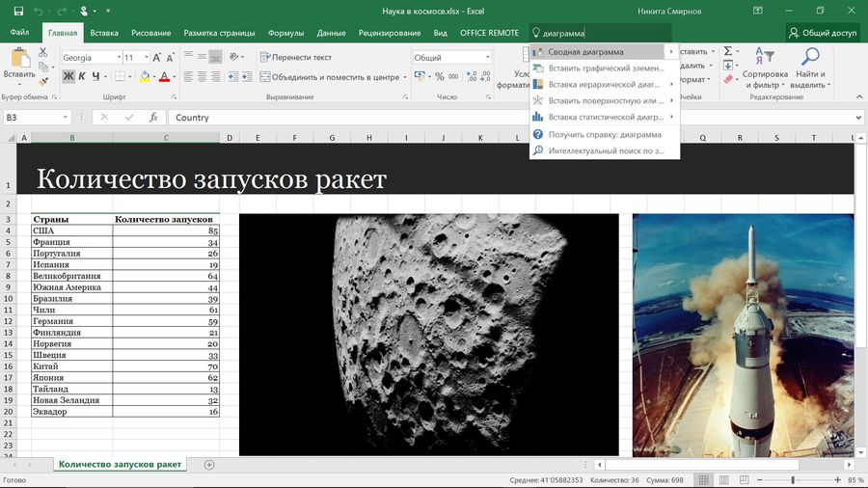Apply the red font color A
The width and height of the screenshot is (868, 488).
pyautogui.click(x=164, y=76)
